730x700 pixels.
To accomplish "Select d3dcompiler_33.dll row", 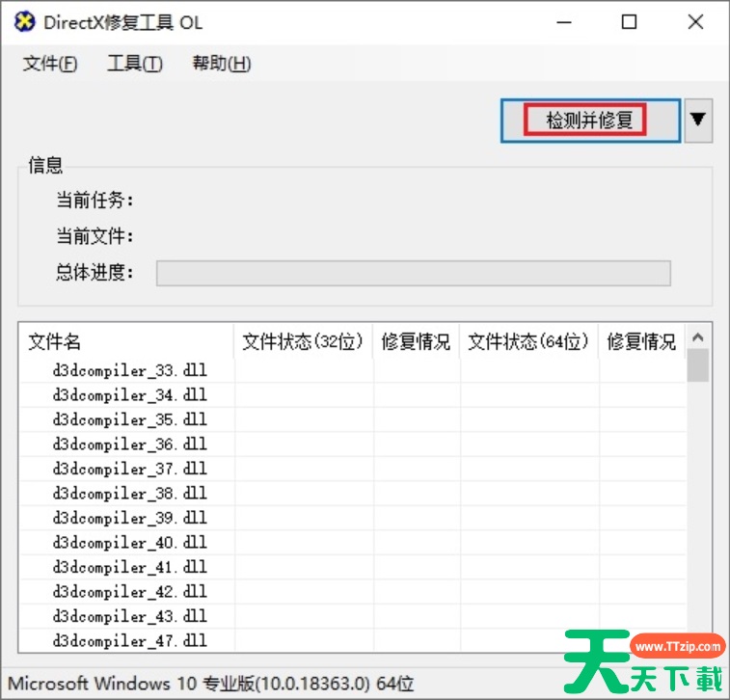I will click(x=353, y=371).
